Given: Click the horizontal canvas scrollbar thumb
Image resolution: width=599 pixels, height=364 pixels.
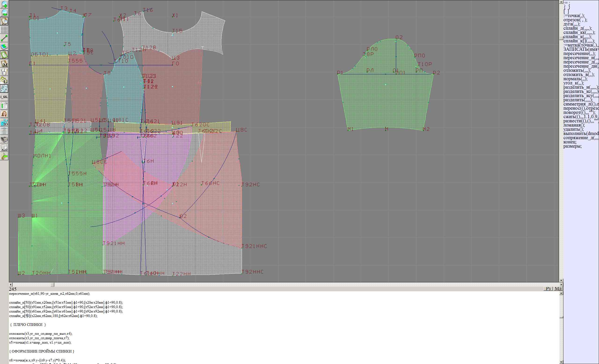Looking at the screenshot, I should [x=52, y=284].
